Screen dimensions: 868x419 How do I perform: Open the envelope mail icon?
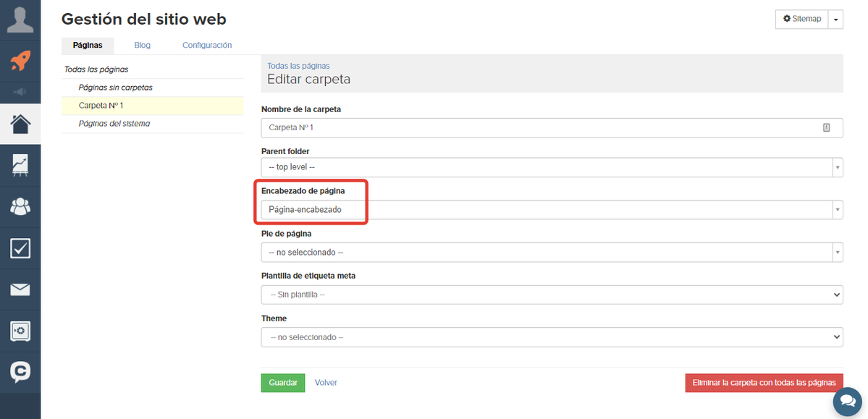[x=20, y=290]
